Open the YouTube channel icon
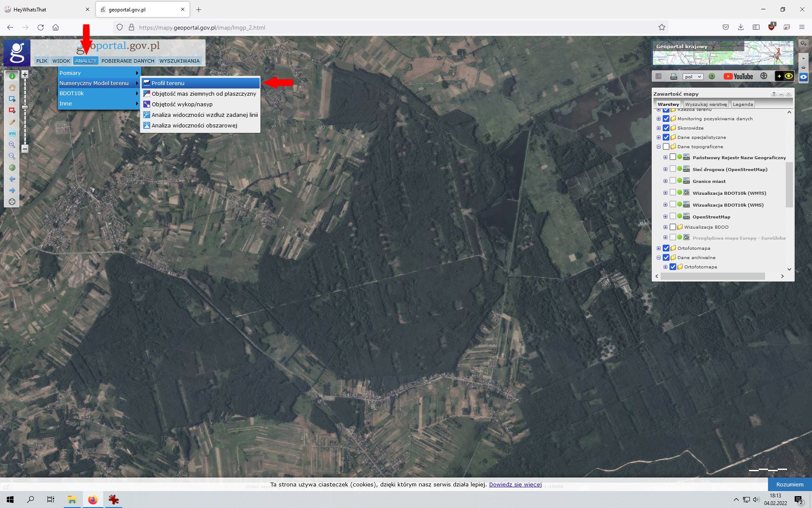This screenshot has height=508, width=812. tap(738, 77)
